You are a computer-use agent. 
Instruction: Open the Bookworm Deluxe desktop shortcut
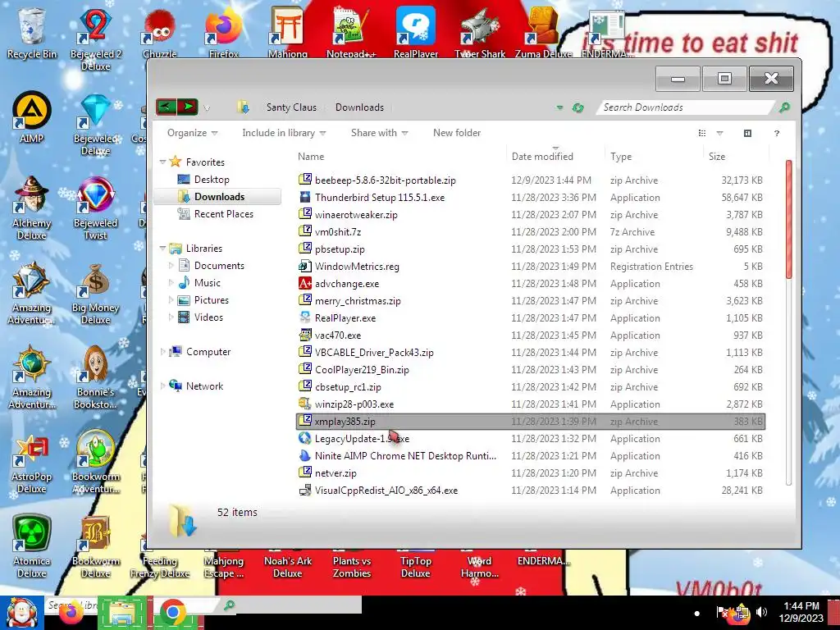pyautogui.click(x=96, y=546)
